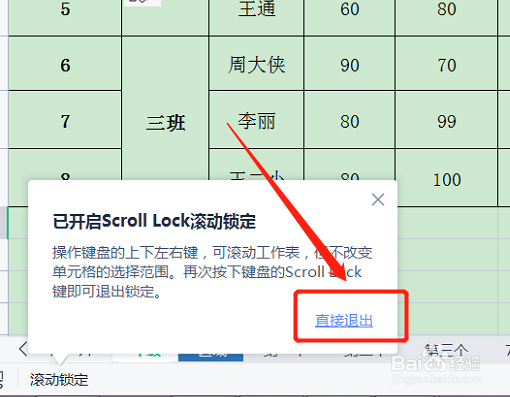The width and height of the screenshot is (510, 397).
Task: Select the cell with number 6
Action: click(65, 64)
